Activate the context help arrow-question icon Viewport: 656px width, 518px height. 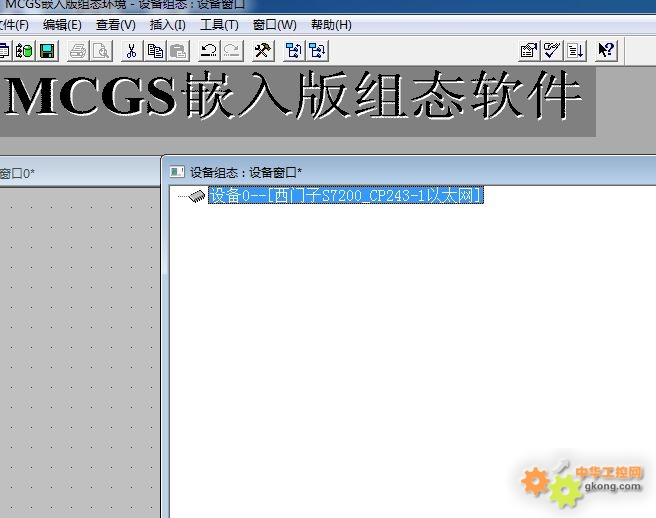[606, 51]
